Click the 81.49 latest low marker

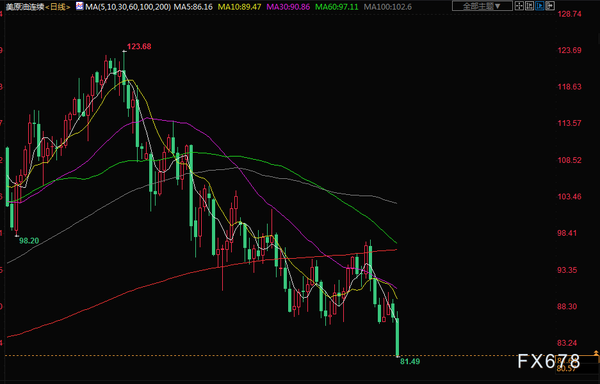(410, 361)
